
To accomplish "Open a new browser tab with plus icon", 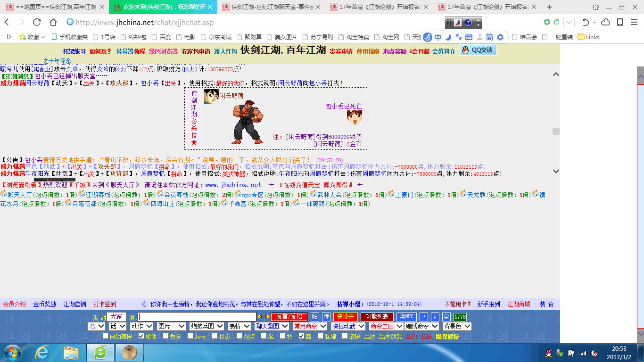I will click(x=549, y=7).
